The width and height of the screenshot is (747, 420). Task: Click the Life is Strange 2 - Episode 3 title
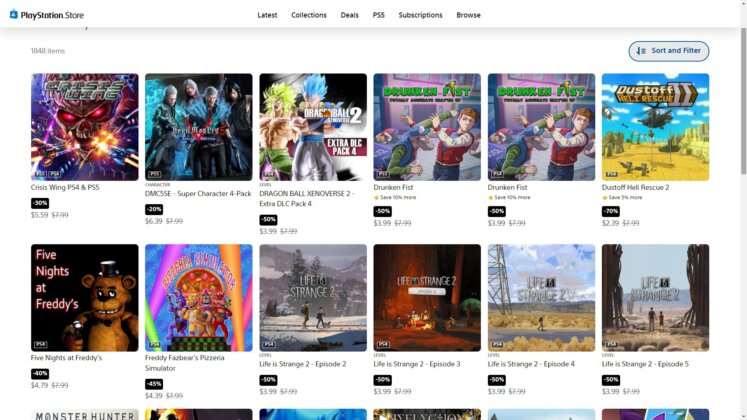[x=416, y=364]
